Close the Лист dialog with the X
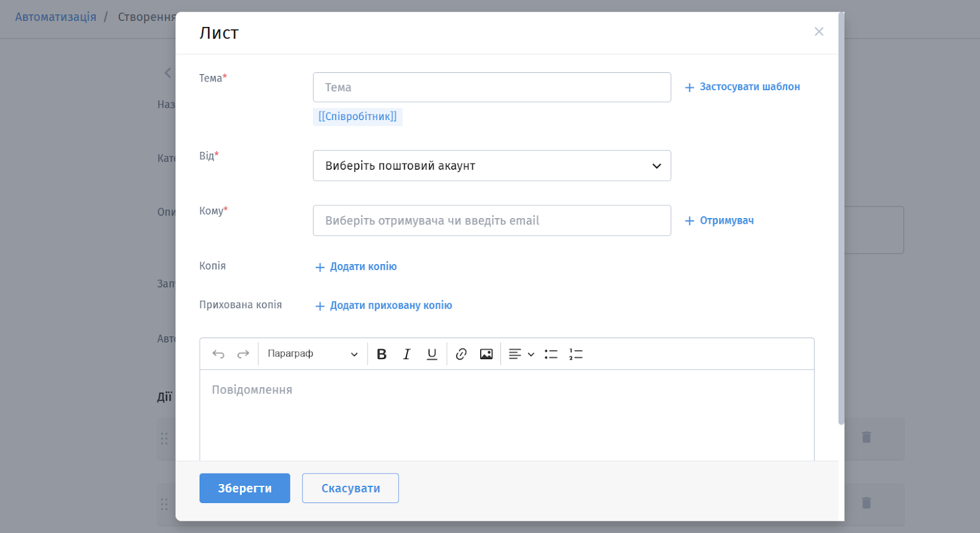The width and height of the screenshot is (980, 533). (819, 31)
